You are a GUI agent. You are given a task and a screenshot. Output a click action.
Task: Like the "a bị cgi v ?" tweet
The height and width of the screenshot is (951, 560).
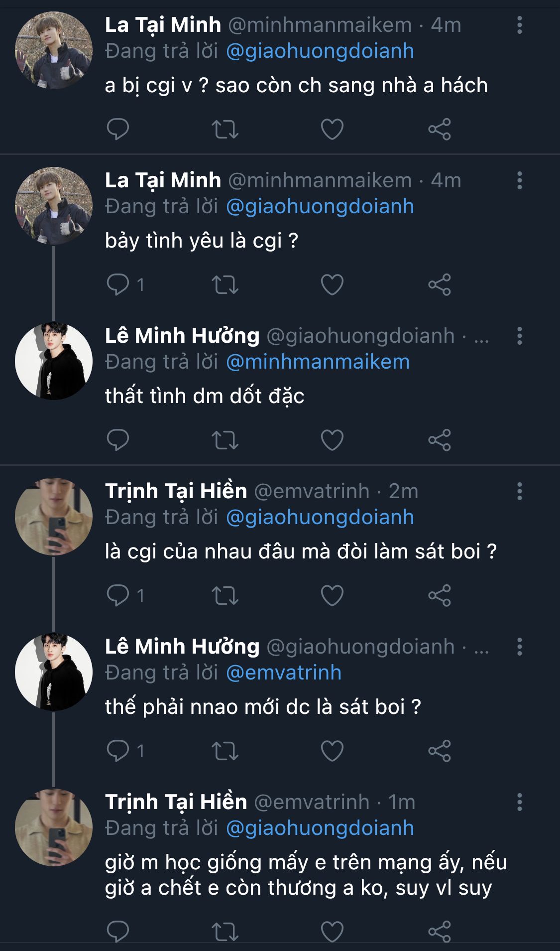[332, 130]
